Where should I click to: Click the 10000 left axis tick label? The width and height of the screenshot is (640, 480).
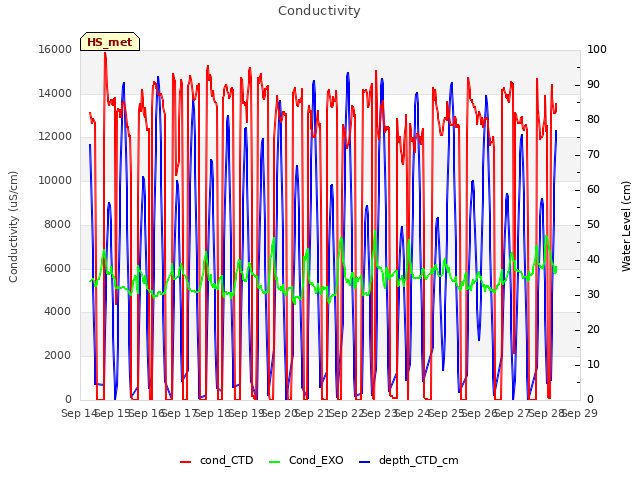point(55,180)
